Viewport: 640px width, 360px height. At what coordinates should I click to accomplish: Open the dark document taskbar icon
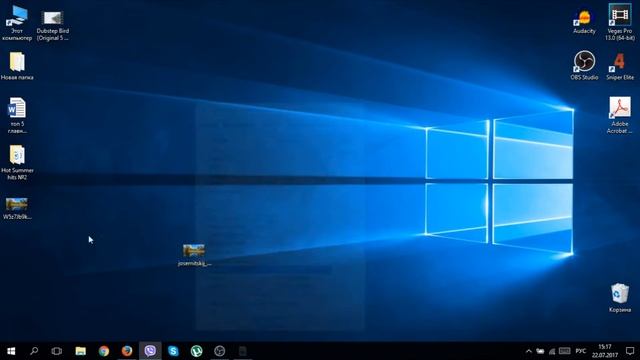pos(242,351)
